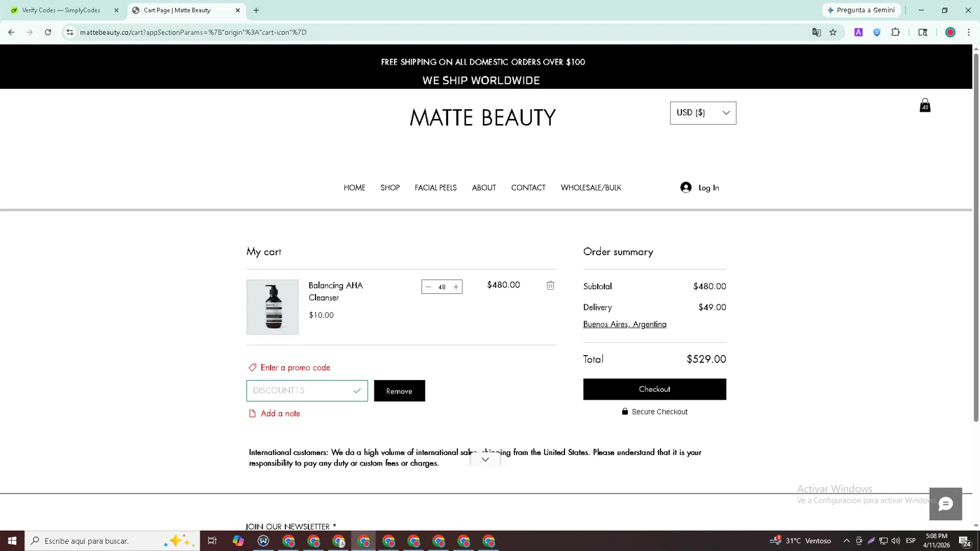This screenshot has width=980, height=551.
Task: Open the volume control in the tray
Action: (x=896, y=541)
